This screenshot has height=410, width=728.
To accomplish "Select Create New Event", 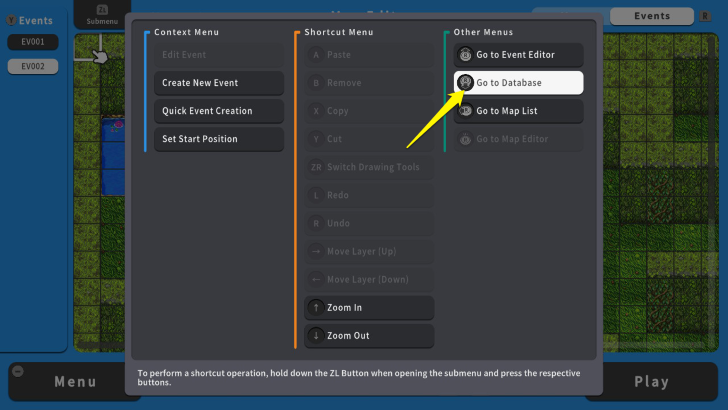I will (x=218, y=83).
